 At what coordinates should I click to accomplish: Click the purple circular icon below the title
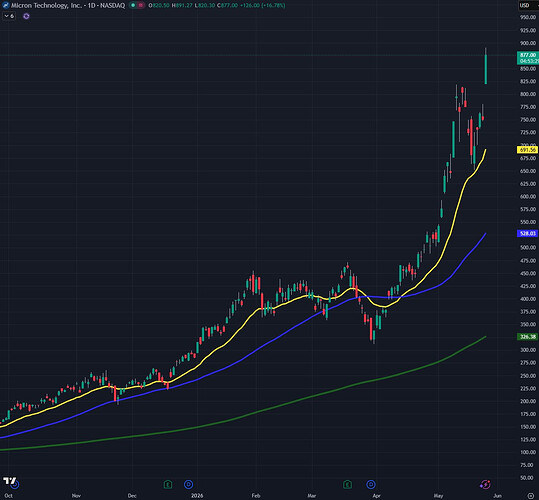(26, 16)
